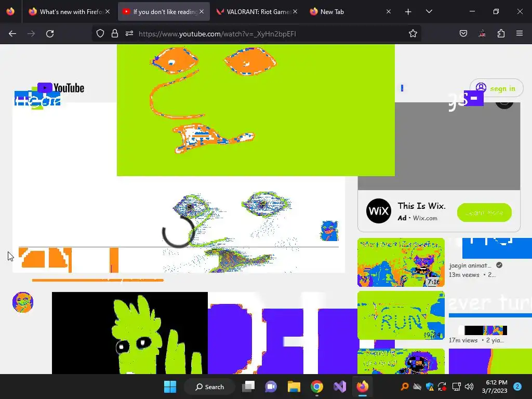Image resolution: width=532 pixels, height=399 pixels.
Task: Open the RUN 19:24 video thumbnail
Action: [x=401, y=315]
